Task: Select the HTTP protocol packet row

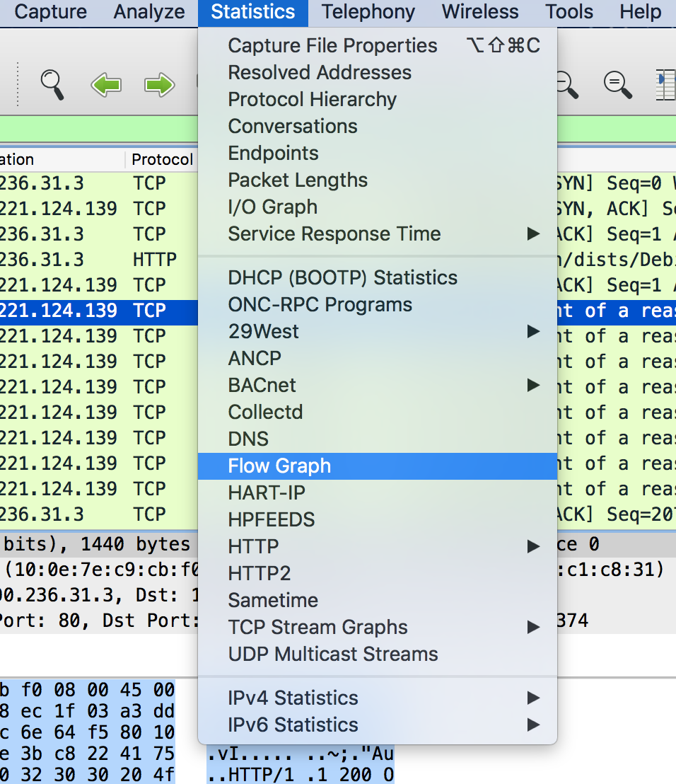Action: pyautogui.click(x=99, y=260)
